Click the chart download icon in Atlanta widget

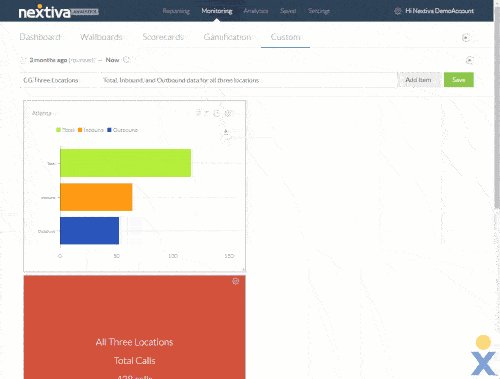(226, 132)
